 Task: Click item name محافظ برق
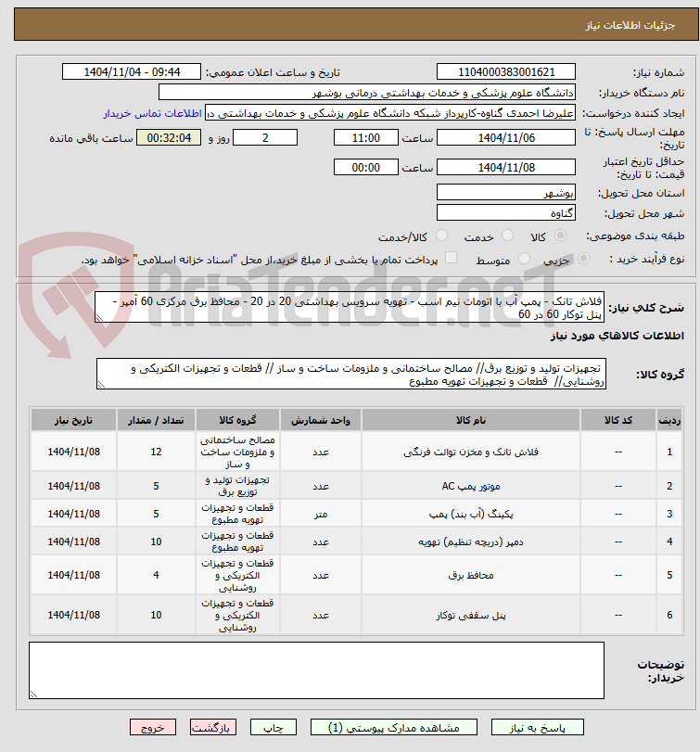click(x=471, y=575)
